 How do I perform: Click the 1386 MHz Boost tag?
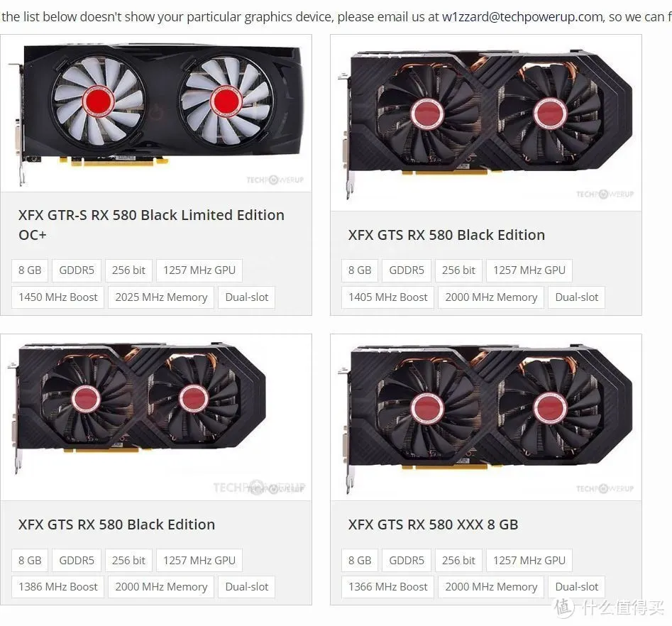click(58, 586)
